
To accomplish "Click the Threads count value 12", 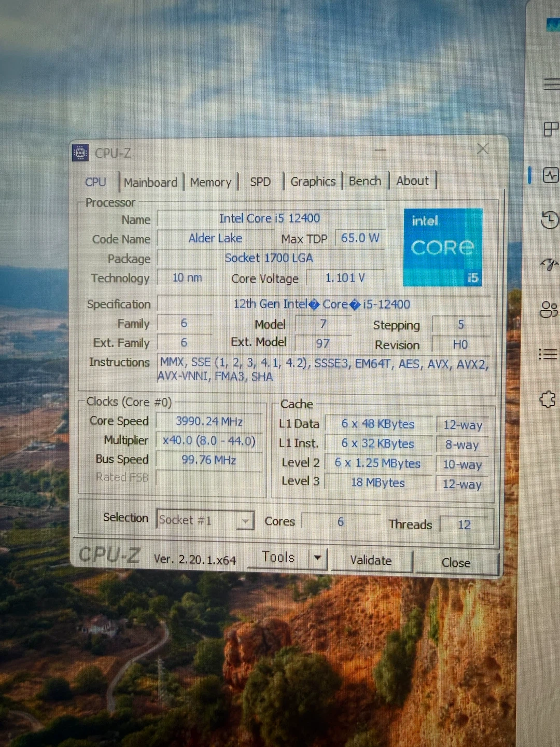I will click(464, 525).
